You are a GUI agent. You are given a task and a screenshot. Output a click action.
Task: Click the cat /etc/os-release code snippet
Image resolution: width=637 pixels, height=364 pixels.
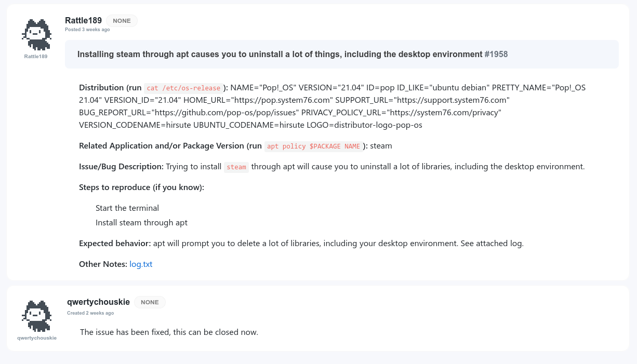pyautogui.click(x=183, y=88)
